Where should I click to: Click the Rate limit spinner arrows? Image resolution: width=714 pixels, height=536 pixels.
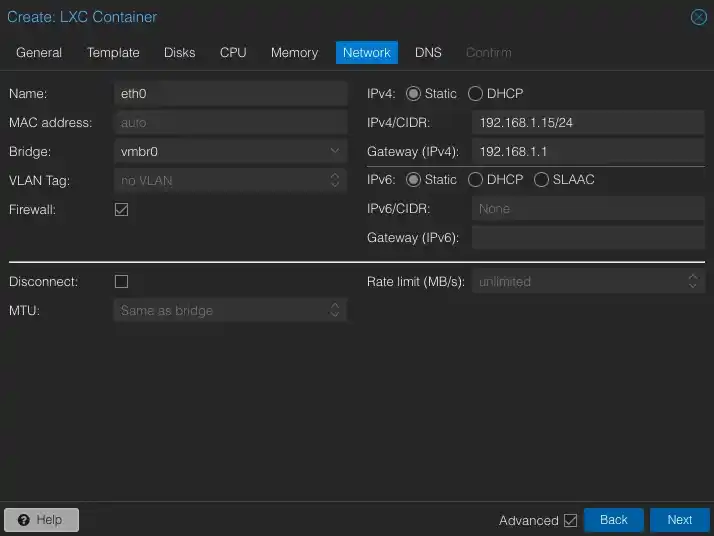tap(693, 281)
